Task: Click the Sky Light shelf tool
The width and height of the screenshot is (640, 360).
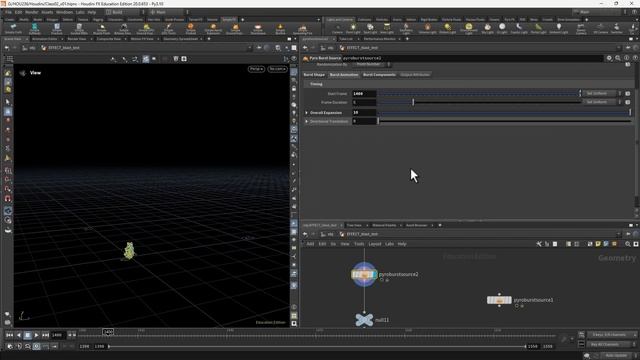Action: click(x=487, y=29)
